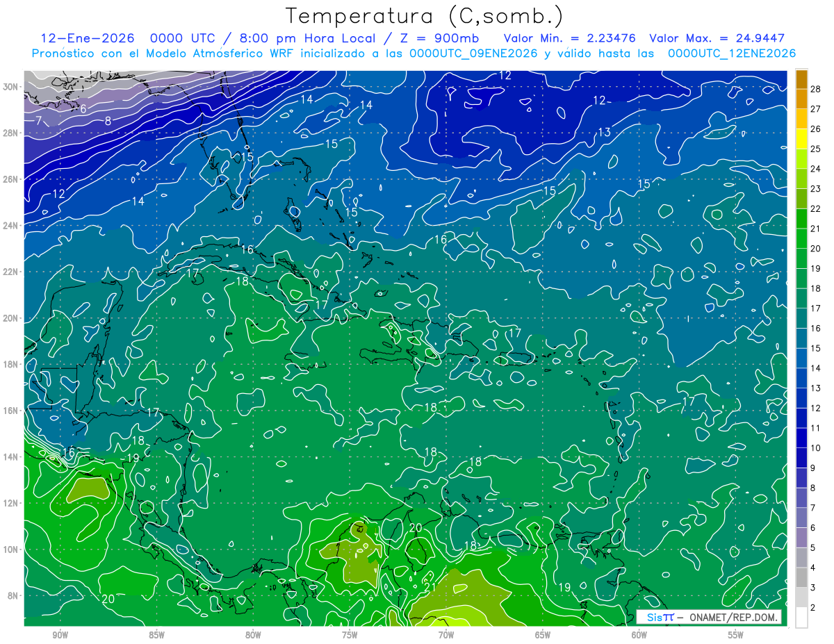Click the contour label '21' on the map
This screenshot has width=834, height=644.
(x=430, y=588)
